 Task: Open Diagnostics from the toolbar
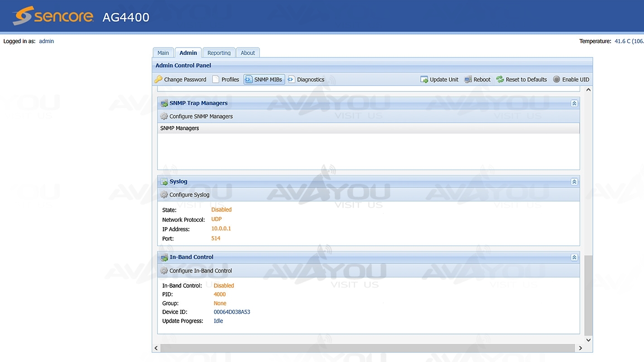(x=292, y=80)
